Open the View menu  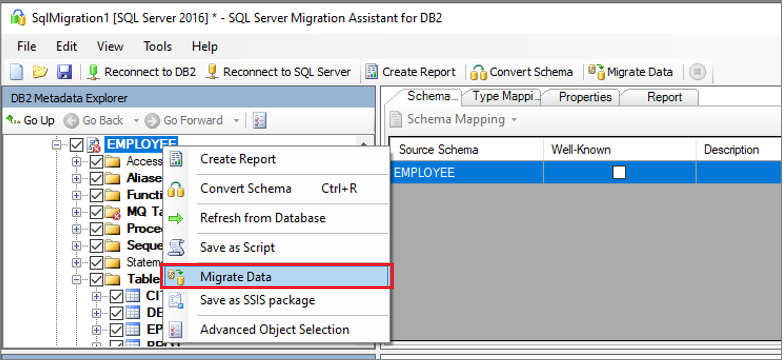tap(110, 46)
